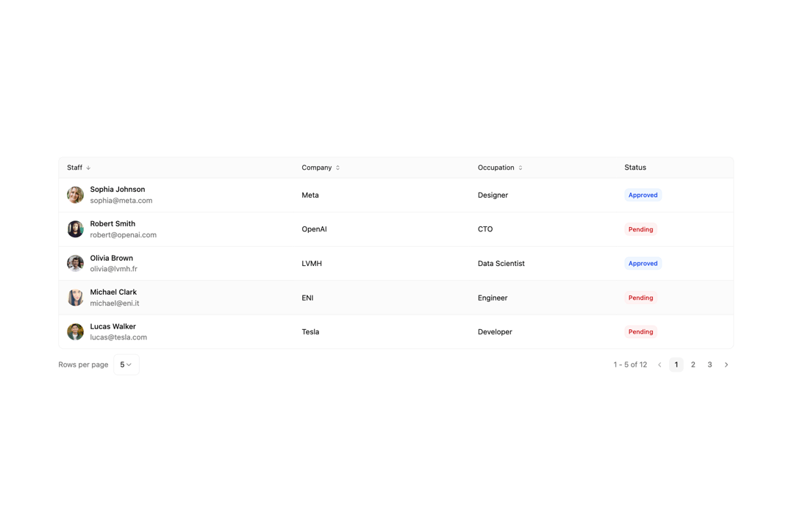Screen dimensions: 794x532
Task: Open Lucas Walker's avatar
Action: 76,331
